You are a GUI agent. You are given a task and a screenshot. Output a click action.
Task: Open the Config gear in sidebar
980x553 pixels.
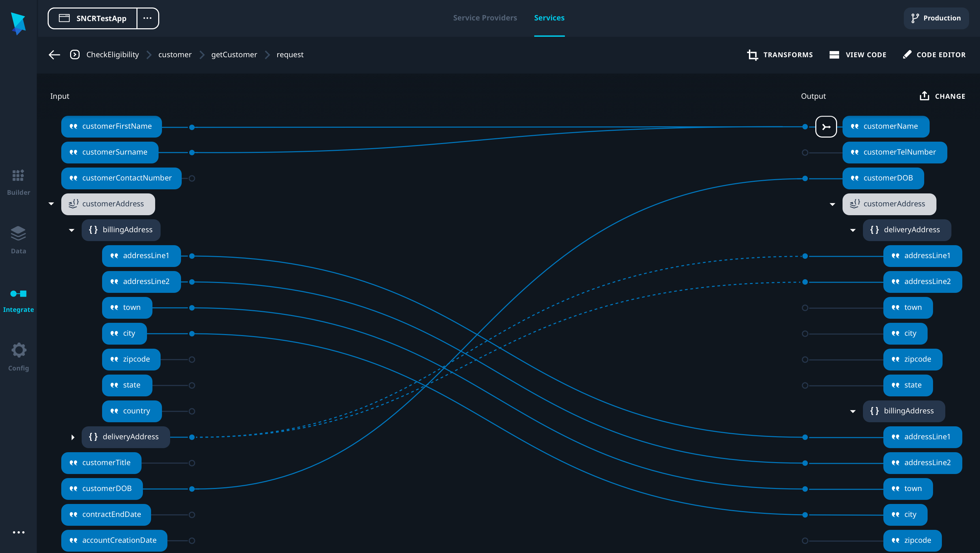click(x=18, y=357)
